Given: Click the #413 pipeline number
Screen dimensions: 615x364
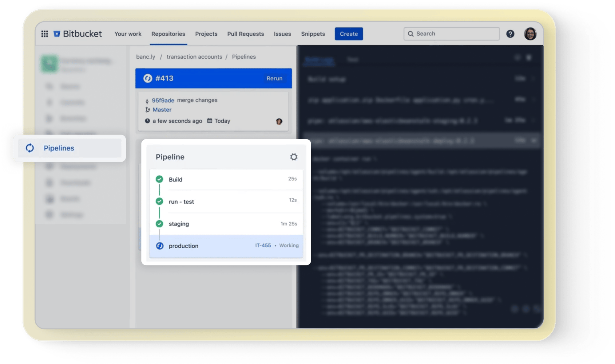Looking at the screenshot, I should [x=164, y=78].
